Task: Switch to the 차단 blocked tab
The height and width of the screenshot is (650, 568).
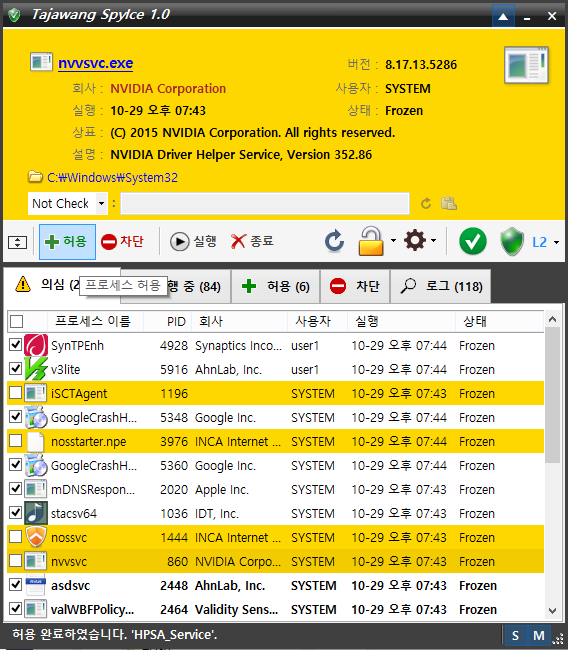Action: (355, 286)
